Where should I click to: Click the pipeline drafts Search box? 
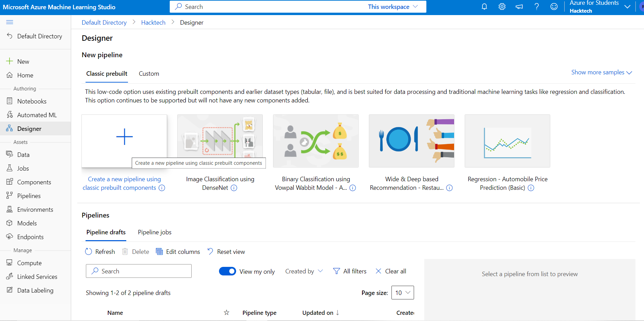click(139, 271)
